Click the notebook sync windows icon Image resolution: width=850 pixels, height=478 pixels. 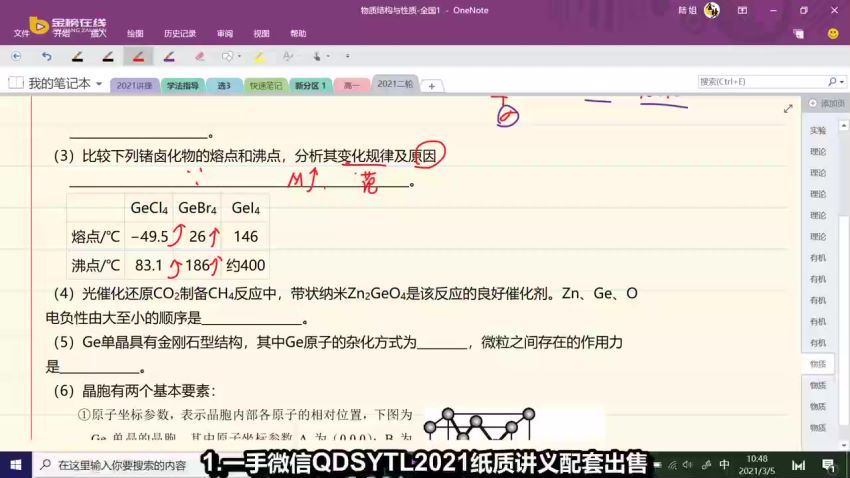[799, 34]
